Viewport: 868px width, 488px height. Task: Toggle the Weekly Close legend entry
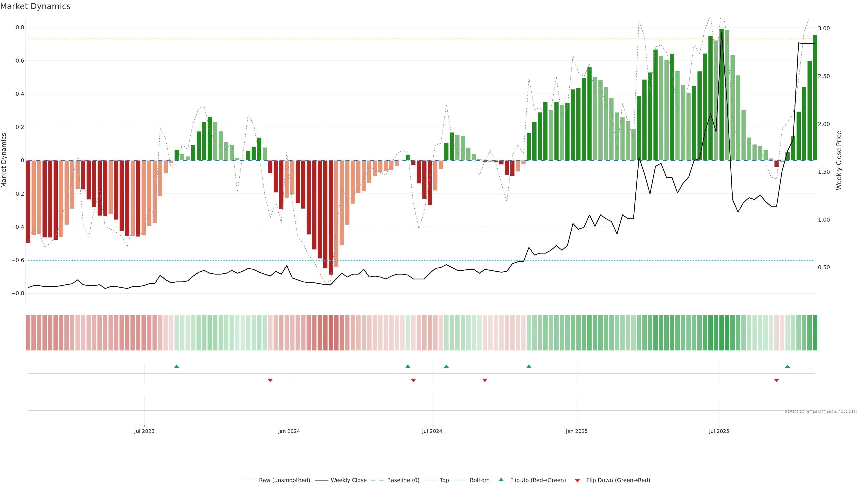pyautogui.click(x=348, y=480)
